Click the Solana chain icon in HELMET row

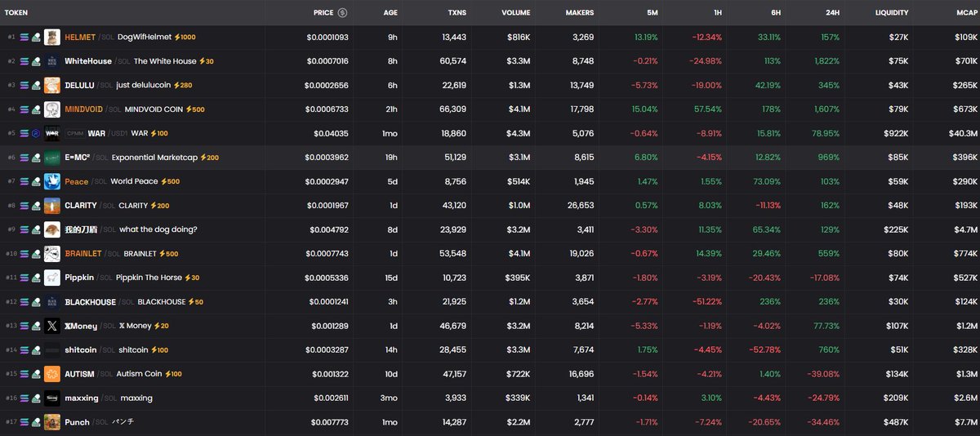pos(24,37)
